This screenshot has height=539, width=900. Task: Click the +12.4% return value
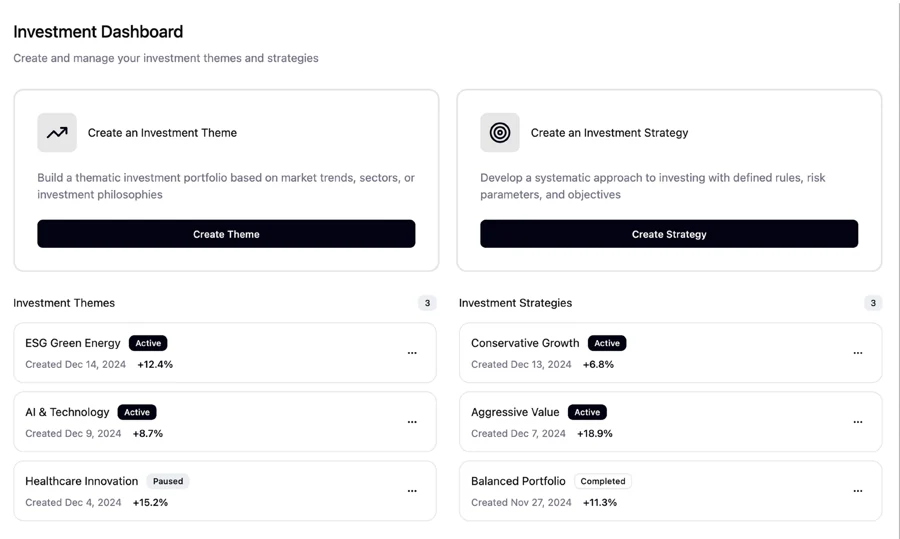pyautogui.click(x=155, y=364)
